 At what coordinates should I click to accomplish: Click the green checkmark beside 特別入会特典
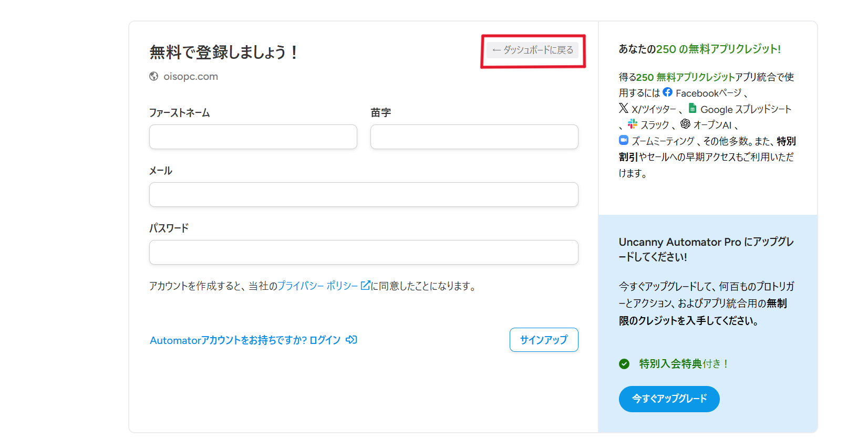[624, 364]
